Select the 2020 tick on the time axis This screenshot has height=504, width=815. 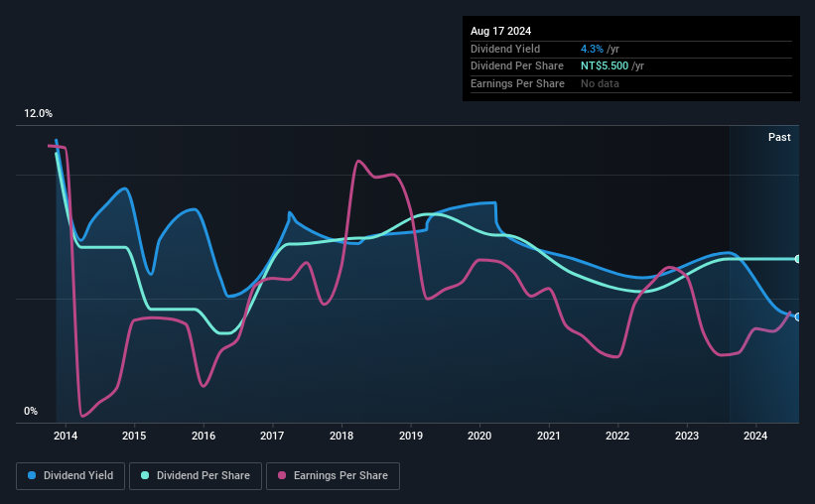click(479, 436)
